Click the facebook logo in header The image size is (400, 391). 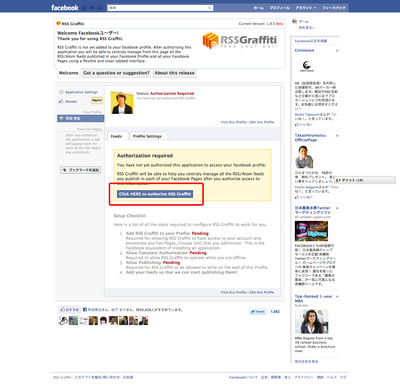(x=65, y=7)
